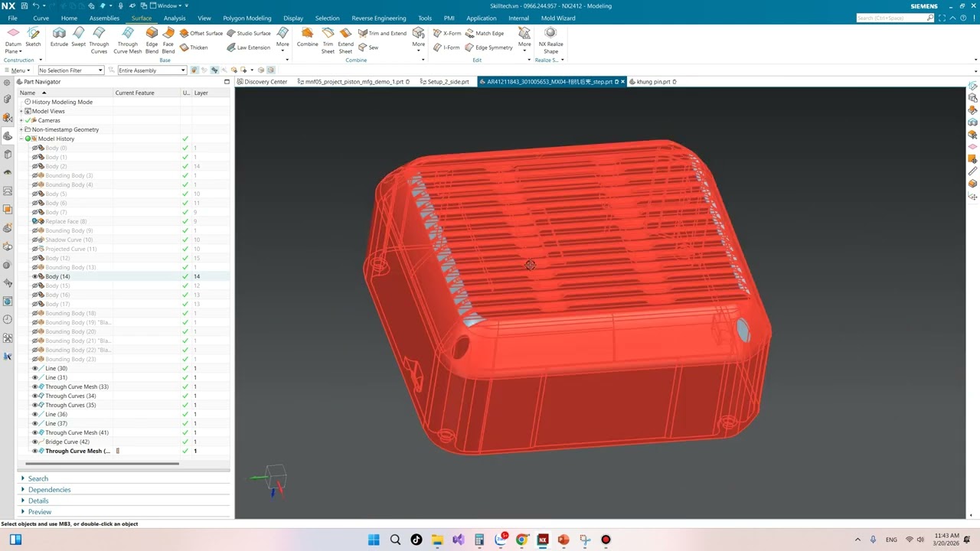
Task: Hide the Line (36) feature
Action: pyautogui.click(x=34, y=414)
